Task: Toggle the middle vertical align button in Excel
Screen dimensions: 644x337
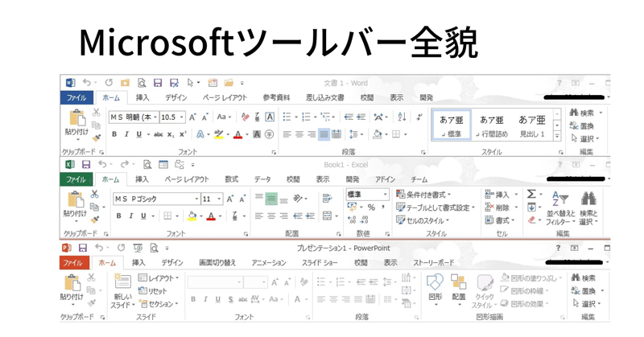Action: (271, 199)
